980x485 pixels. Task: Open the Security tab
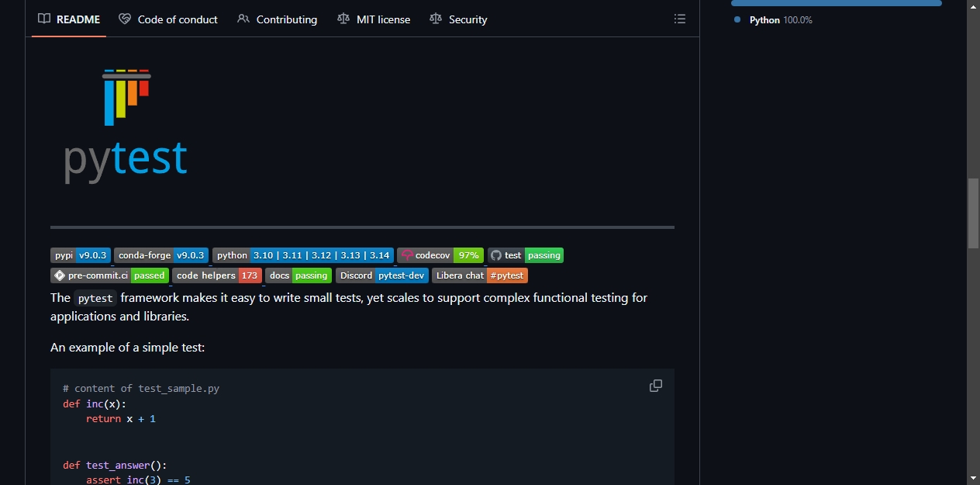click(458, 19)
